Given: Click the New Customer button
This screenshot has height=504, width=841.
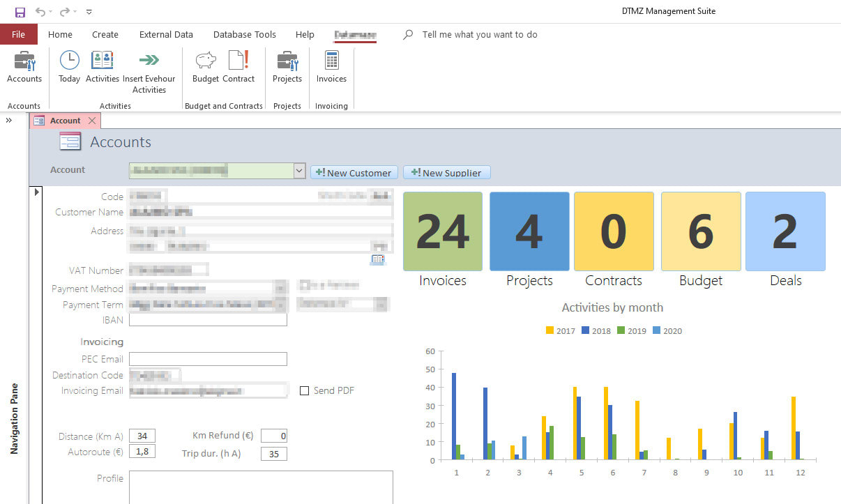Looking at the screenshot, I should pos(354,172).
